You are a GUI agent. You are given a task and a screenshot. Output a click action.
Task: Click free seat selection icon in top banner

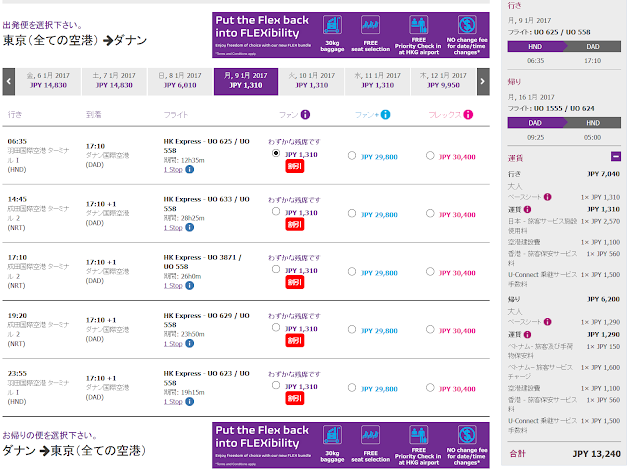pos(370,24)
